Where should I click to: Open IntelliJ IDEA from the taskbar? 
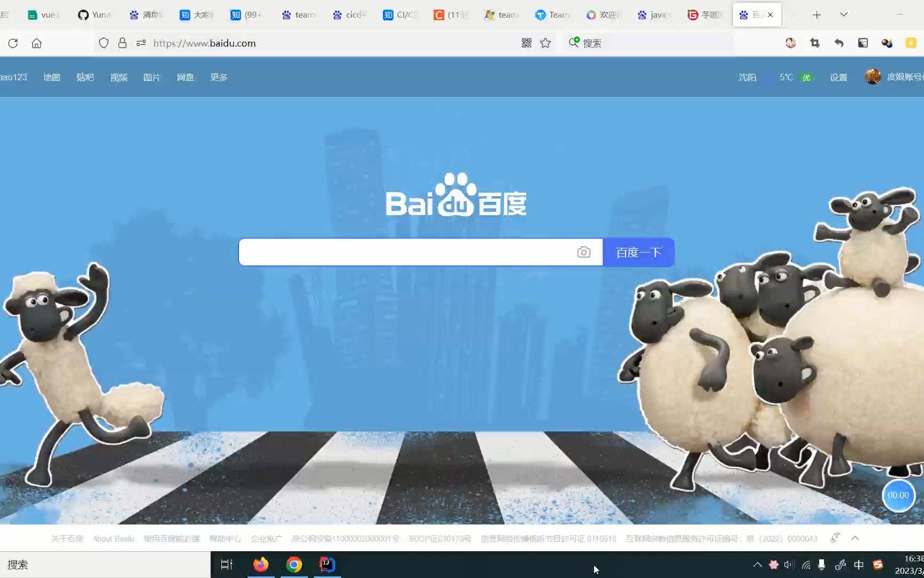point(327,565)
